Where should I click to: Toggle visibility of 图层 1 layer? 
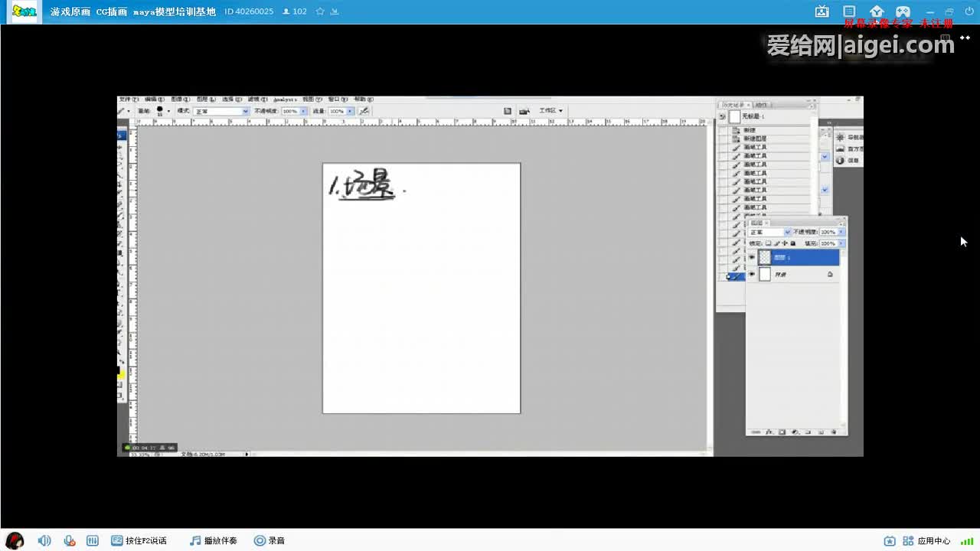(752, 258)
